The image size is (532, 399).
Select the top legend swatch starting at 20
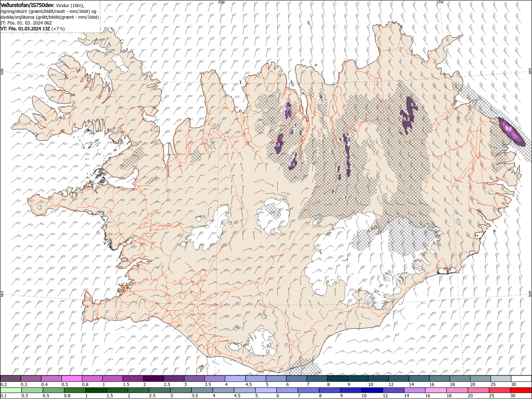point(480,379)
